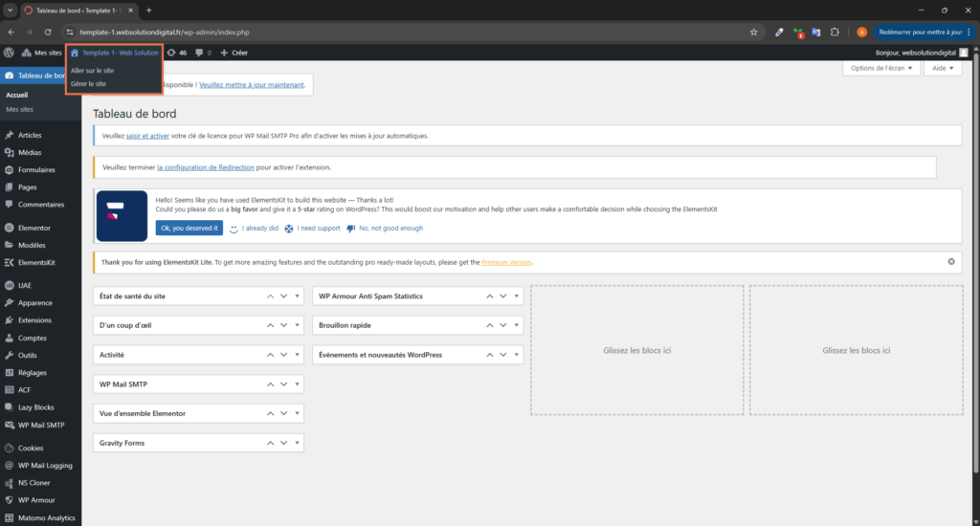Screen dimensions: 980x526
Task: Open the updates icon showing 46
Action: [176, 53]
